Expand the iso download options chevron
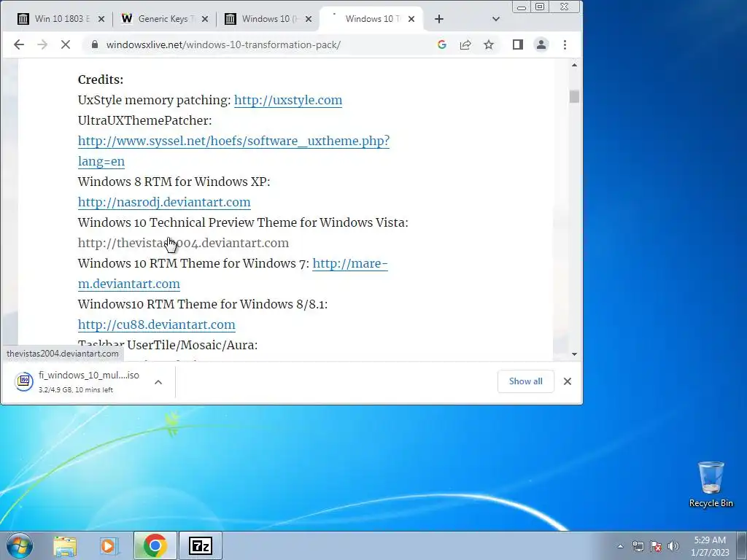This screenshot has width=747, height=560. pyautogui.click(x=158, y=382)
